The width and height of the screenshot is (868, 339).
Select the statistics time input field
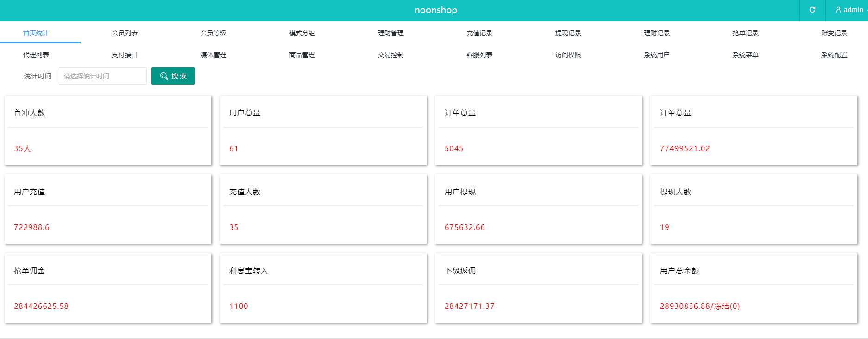102,76
